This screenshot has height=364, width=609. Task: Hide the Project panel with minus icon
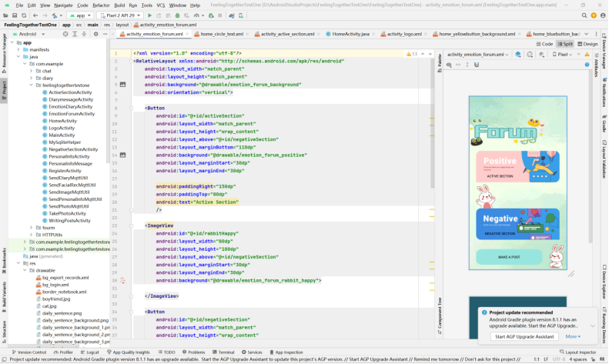click(105, 34)
